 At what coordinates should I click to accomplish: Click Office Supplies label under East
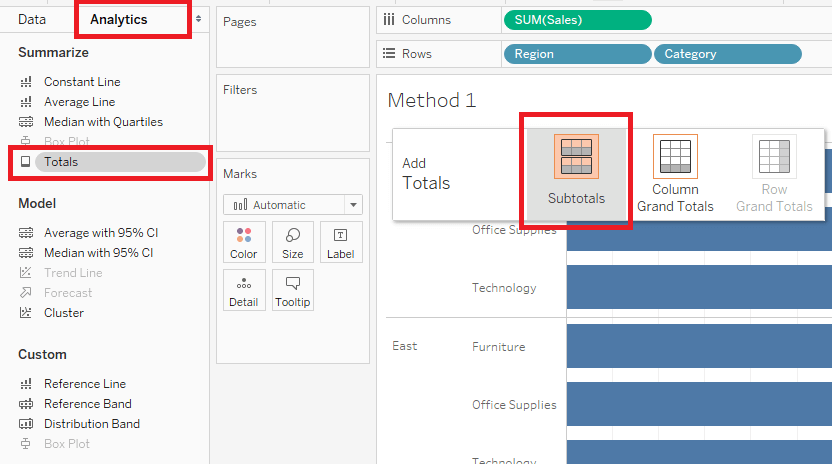pos(514,405)
